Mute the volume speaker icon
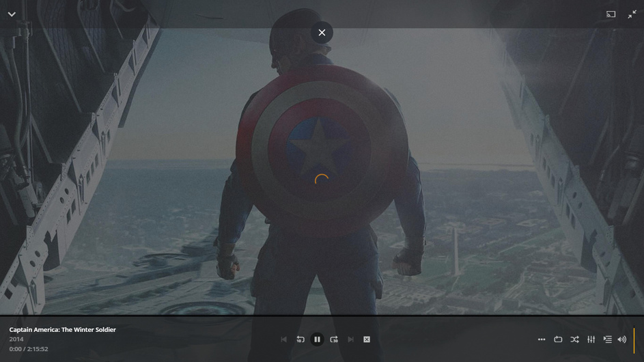The height and width of the screenshot is (362, 644). tap(622, 339)
